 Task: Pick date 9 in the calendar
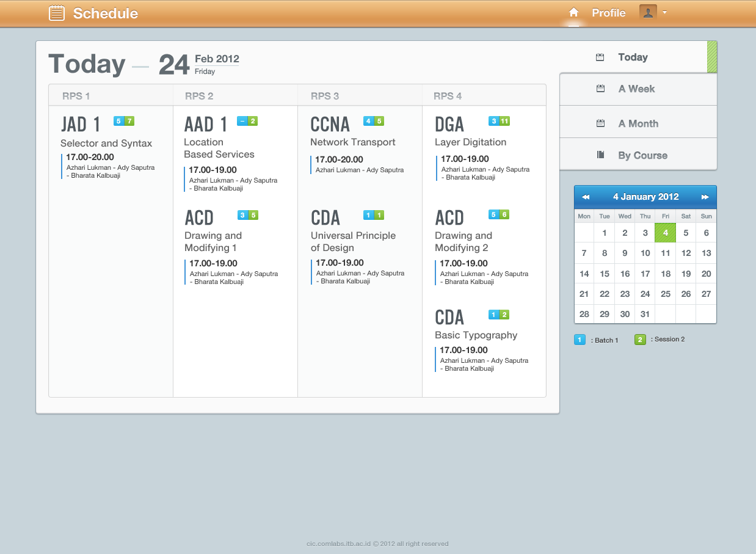click(x=625, y=253)
